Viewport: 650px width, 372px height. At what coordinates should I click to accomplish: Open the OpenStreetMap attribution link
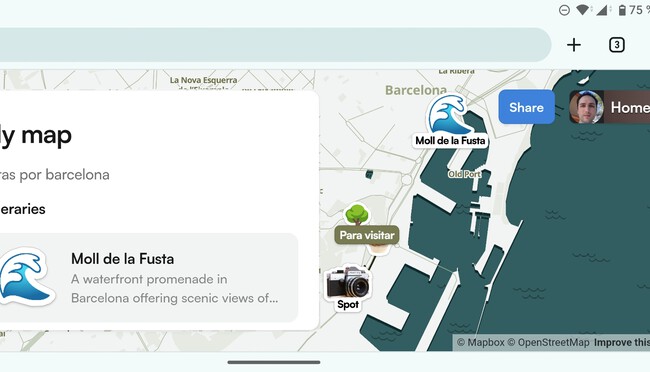pyautogui.click(x=548, y=343)
